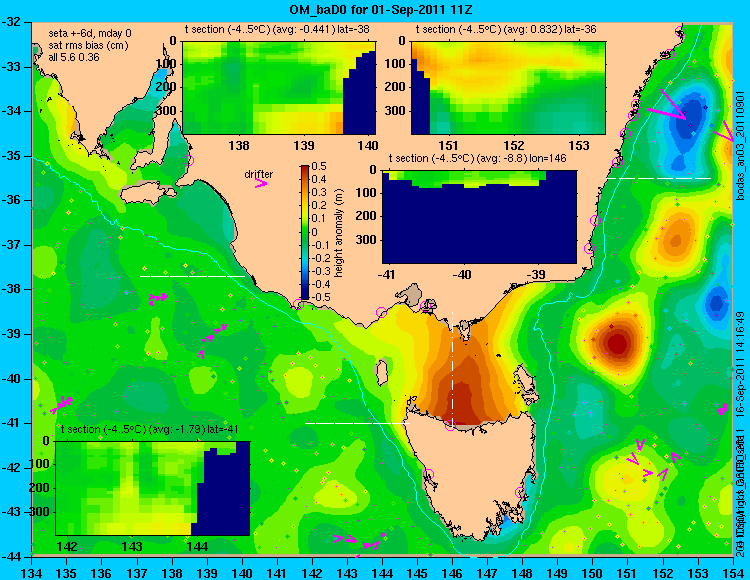Image resolution: width=750 pixels, height=580 pixels.
Task: Click the '-32' label on the main latitude axis
Action: point(11,22)
